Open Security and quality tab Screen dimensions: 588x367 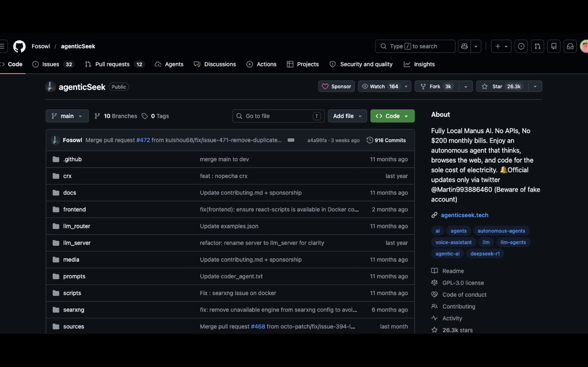(361, 64)
